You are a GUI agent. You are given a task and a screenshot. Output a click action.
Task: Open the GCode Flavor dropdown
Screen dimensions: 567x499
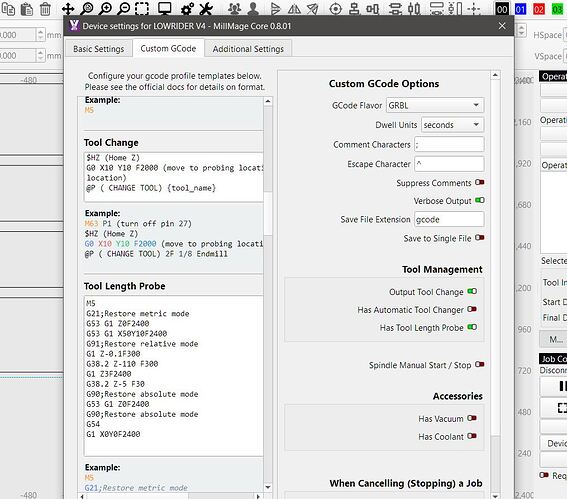point(435,105)
